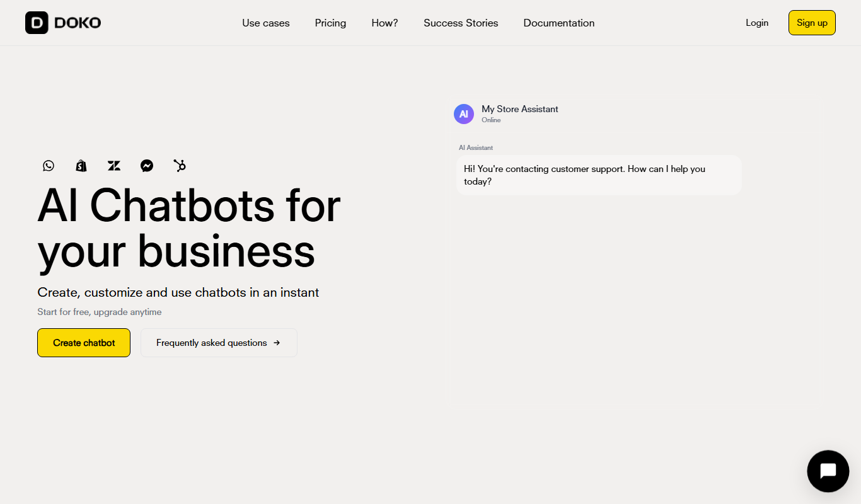Click the Messenger integration icon
The width and height of the screenshot is (861, 504).
click(x=147, y=166)
